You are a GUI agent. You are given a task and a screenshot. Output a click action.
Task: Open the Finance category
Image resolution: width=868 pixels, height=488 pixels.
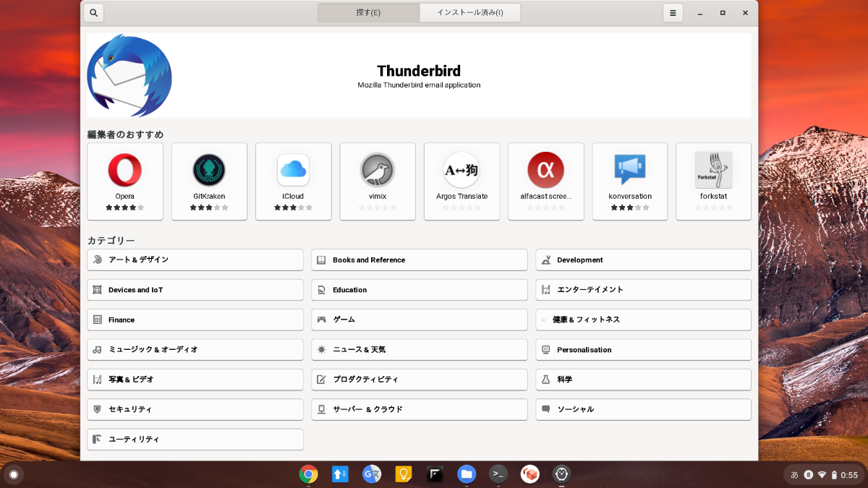coord(195,320)
